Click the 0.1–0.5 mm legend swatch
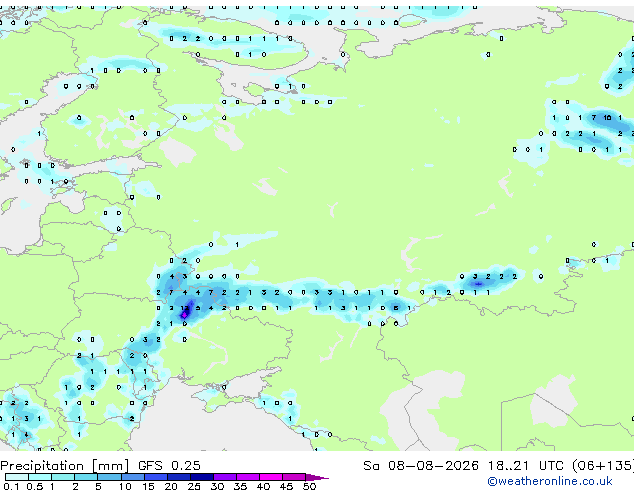 pyautogui.click(x=17, y=477)
